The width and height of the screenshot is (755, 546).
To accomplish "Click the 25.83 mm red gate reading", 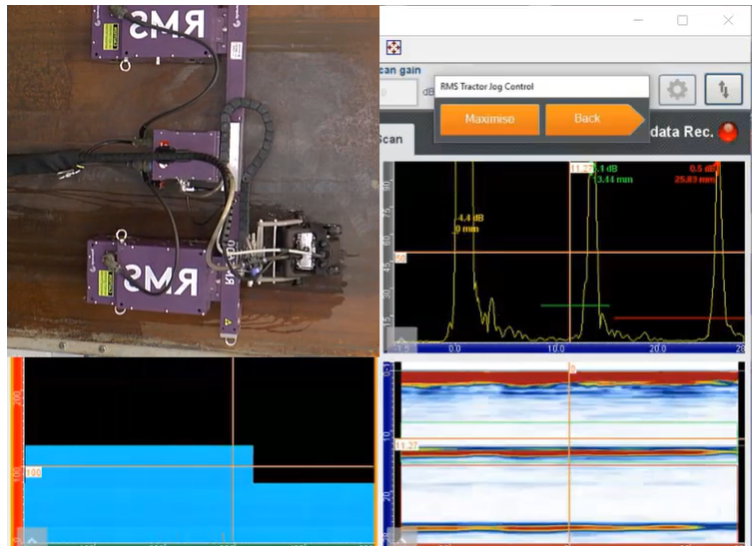I will [x=695, y=180].
